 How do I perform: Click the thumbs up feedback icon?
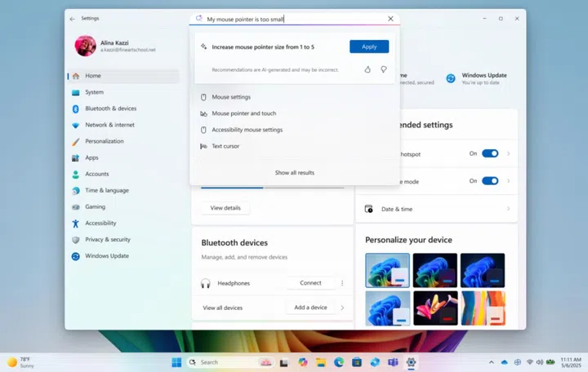point(367,70)
